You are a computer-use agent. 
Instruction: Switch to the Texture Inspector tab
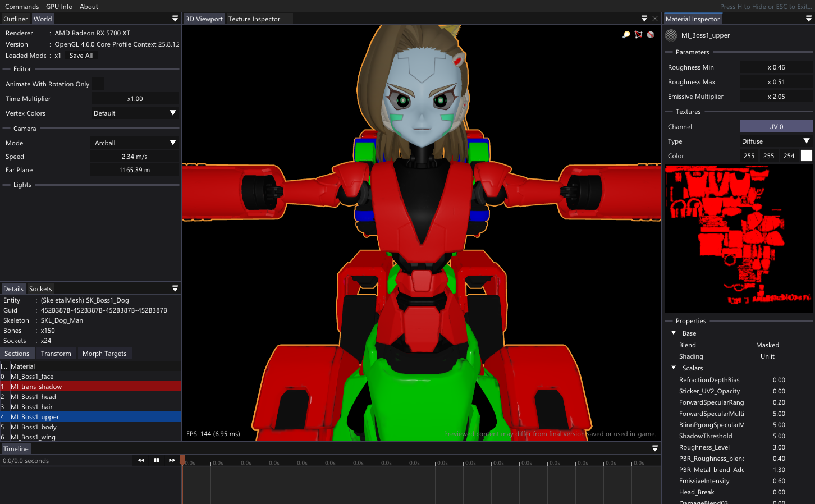(254, 19)
